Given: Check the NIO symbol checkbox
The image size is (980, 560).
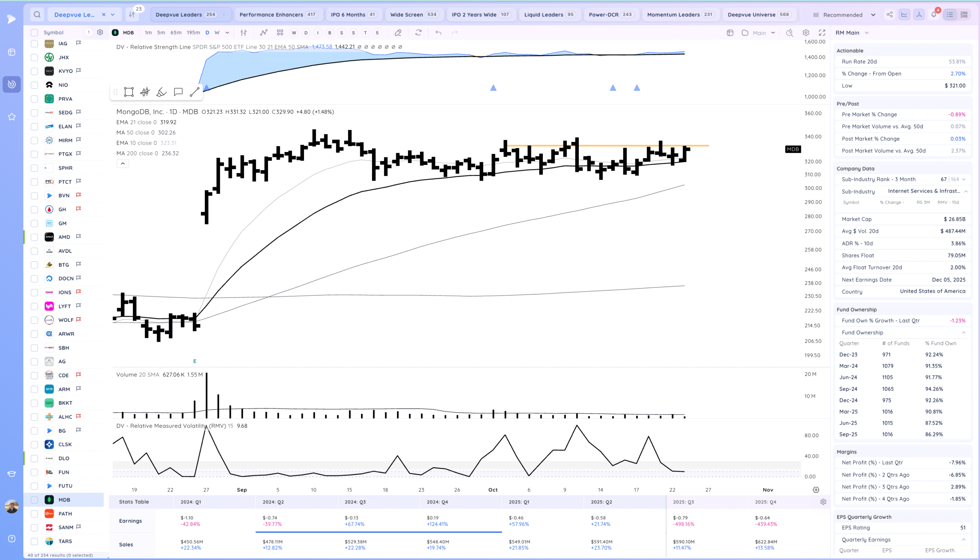Looking at the screenshot, I should pos(34,85).
